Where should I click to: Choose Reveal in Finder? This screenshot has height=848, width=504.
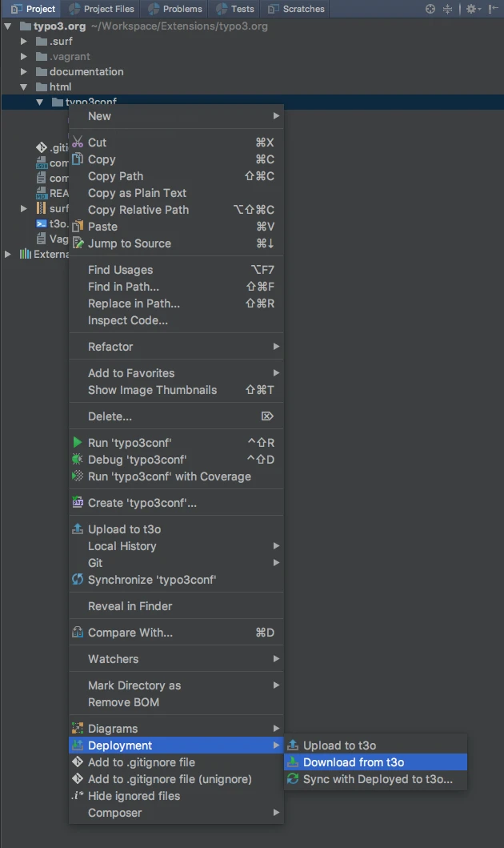(x=176, y=606)
